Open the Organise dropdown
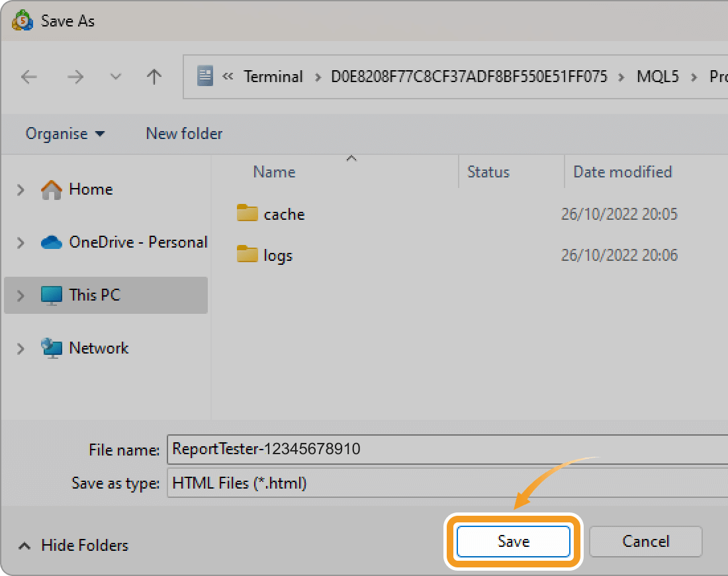728x576 pixels. point(64,134)
